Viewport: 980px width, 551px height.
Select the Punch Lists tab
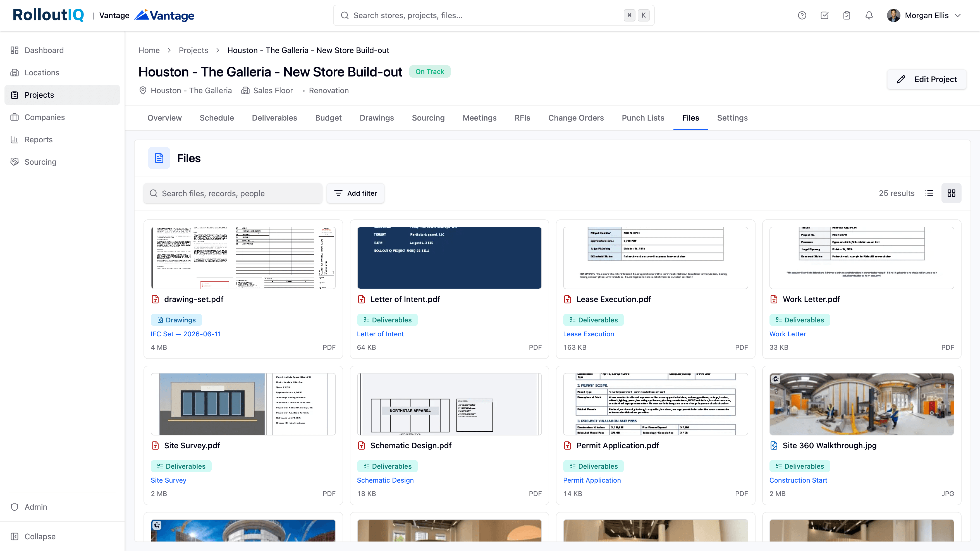click(643, 118)
